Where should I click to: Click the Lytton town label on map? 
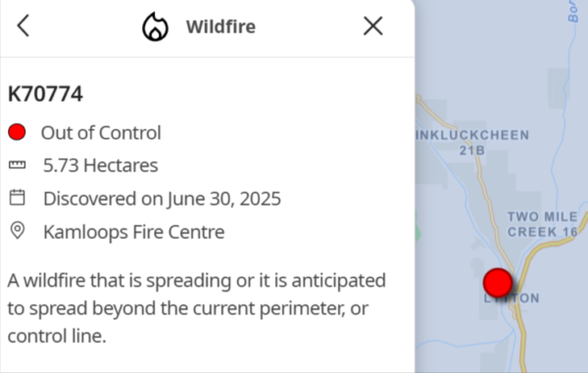pos(512,299)
